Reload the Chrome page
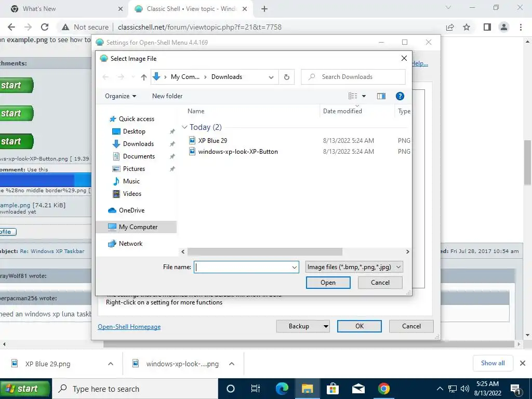 click(45, 27)
